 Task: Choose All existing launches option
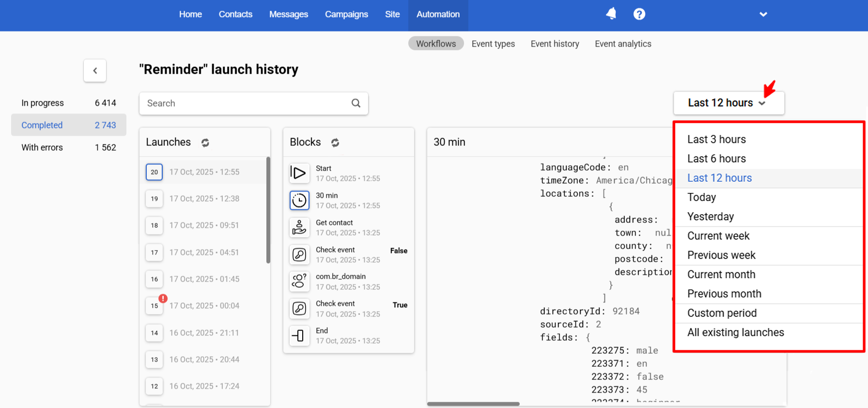769,333
